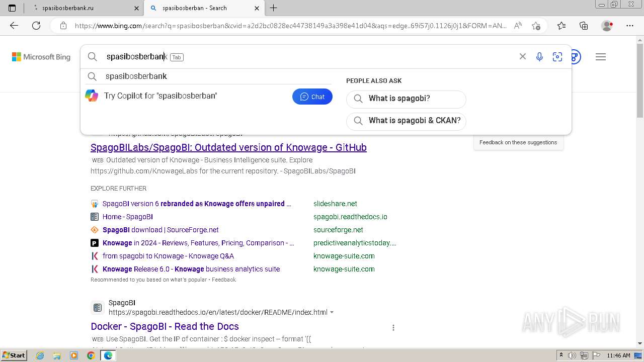644x362 pixels.
Task: Open the Windows Start menu
Action: point(14,355)
